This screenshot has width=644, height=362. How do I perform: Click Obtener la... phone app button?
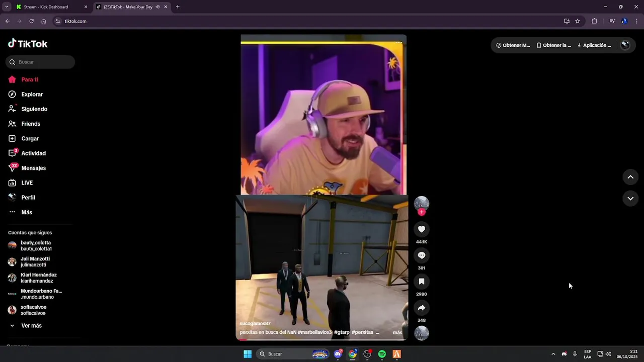click(554, 45)
